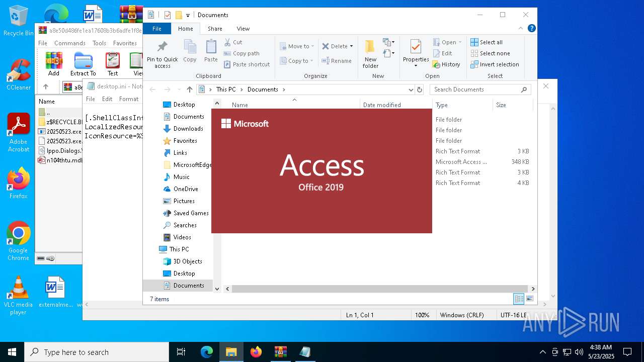Click Extract To in WinRAR toolbar
The image size is (644, 362).
click(x=83, y=64)
